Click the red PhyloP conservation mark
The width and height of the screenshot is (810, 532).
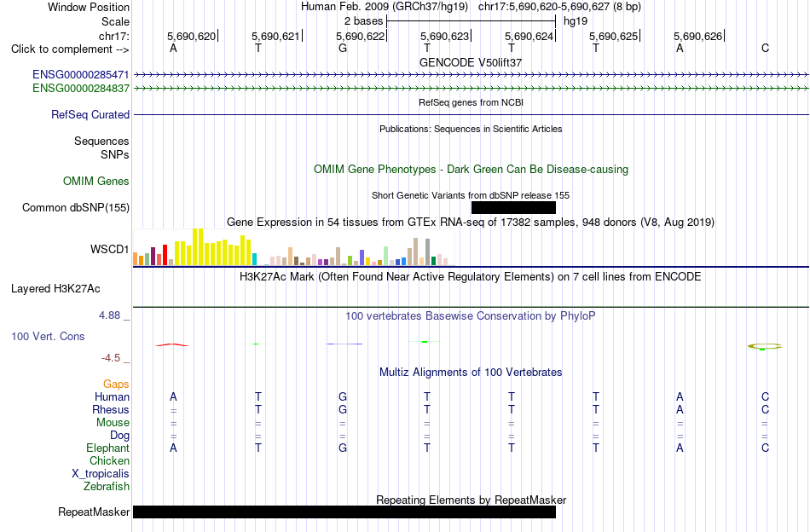click(172, 344)
